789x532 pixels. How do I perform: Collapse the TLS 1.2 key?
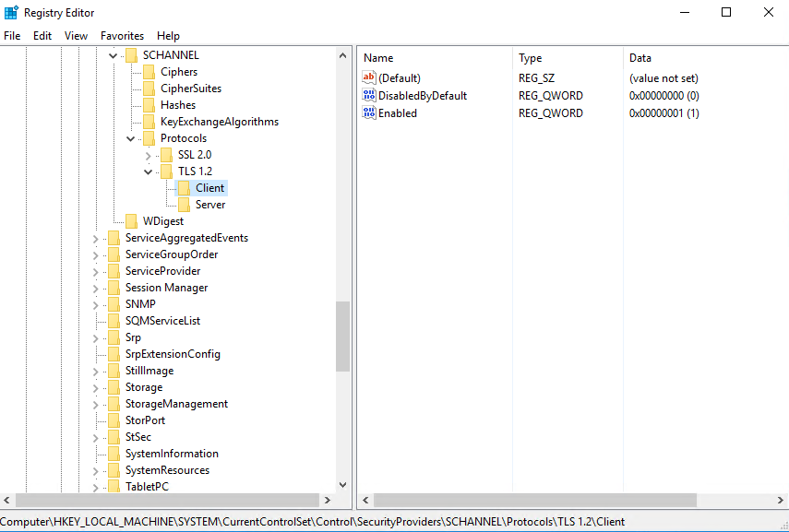pyautogui.click(x=149, y=171)
